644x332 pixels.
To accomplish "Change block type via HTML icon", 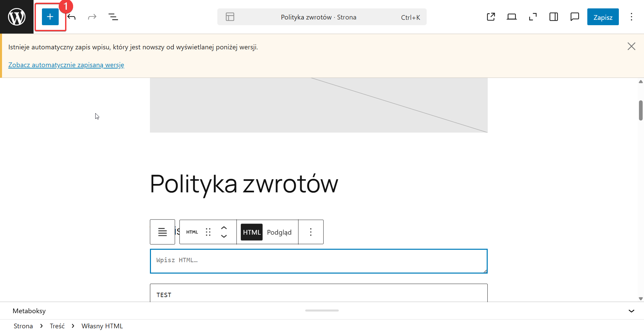I will point(192,232).
